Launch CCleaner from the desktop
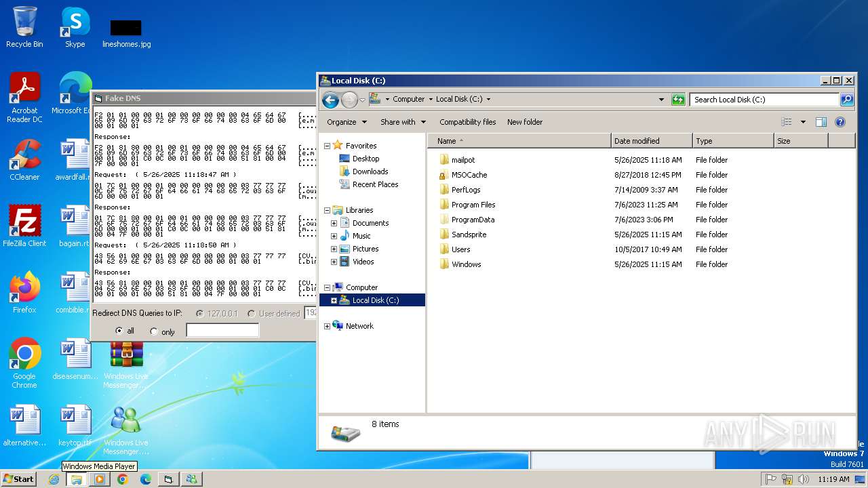 tap(24, 160)
